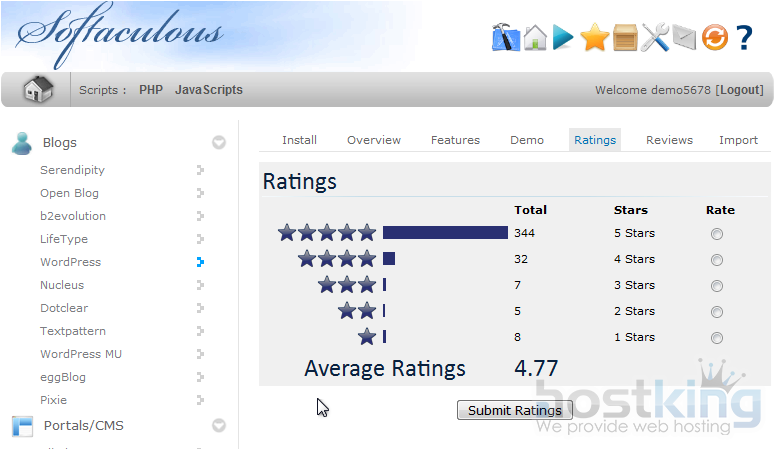Click the 5-star rating bar

click(x=444, y=233)
